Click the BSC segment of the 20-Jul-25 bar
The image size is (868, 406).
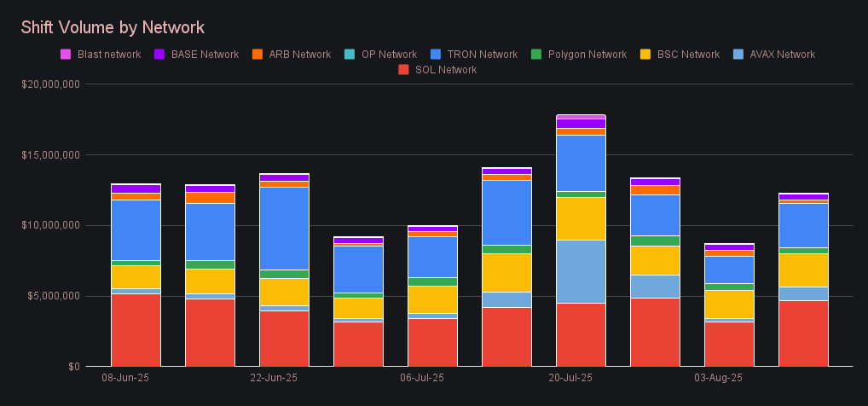pyautogui.click(x=581, y=218)
